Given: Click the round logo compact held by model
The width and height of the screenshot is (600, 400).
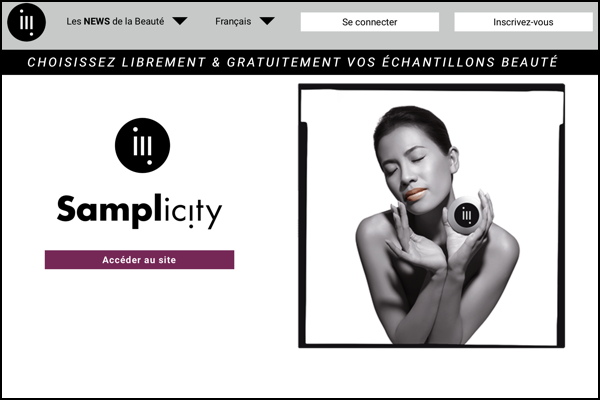Looking at the screenshot, I should tap(466, 216).
